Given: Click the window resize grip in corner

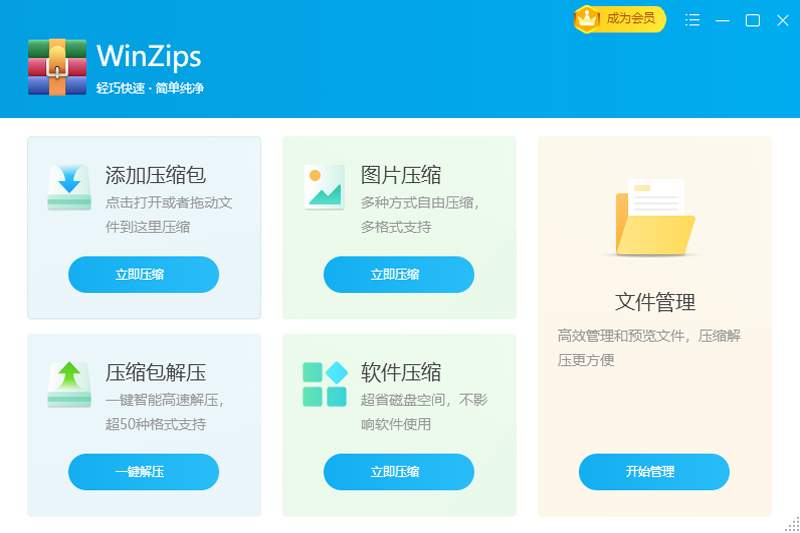Looking at the screenshot, I should pos(792,525).
